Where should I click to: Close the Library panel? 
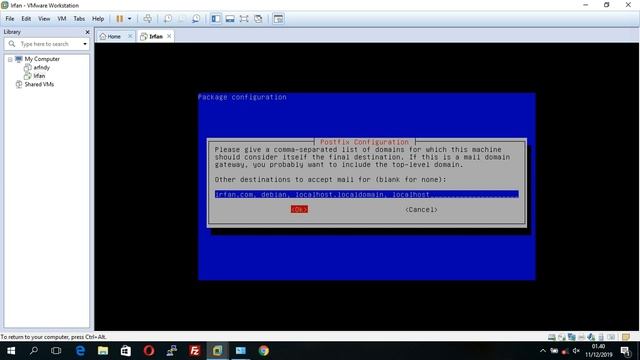point(87,32)
